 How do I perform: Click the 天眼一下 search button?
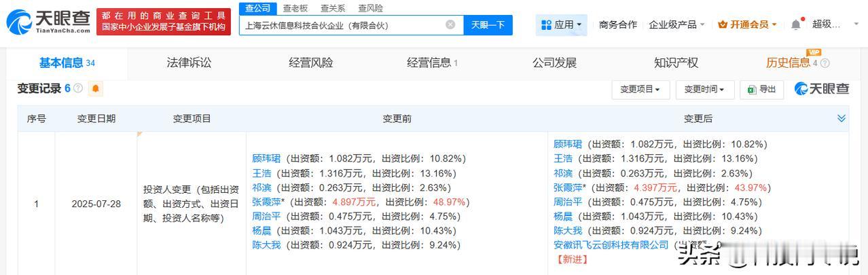coord(488,25)
